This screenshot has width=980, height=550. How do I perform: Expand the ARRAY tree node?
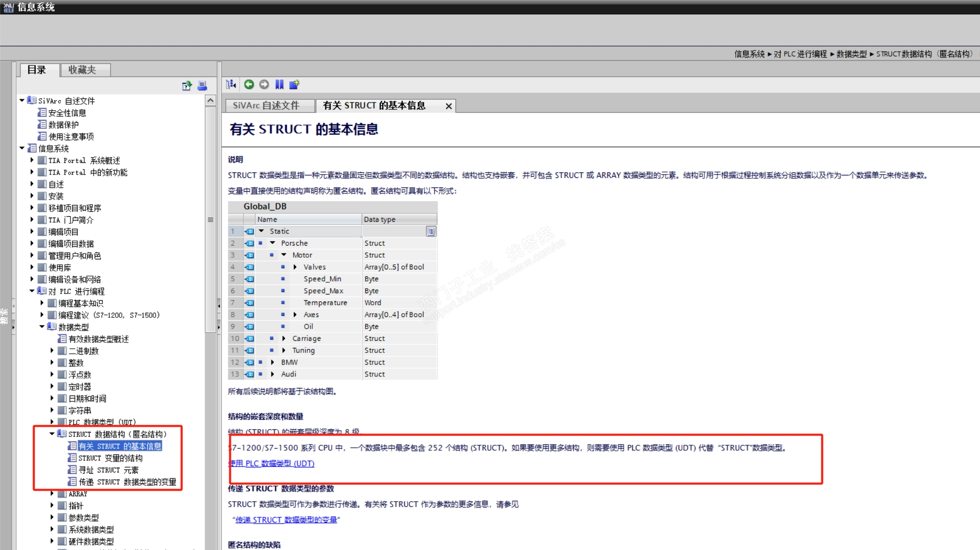click(x=52, y=494)
